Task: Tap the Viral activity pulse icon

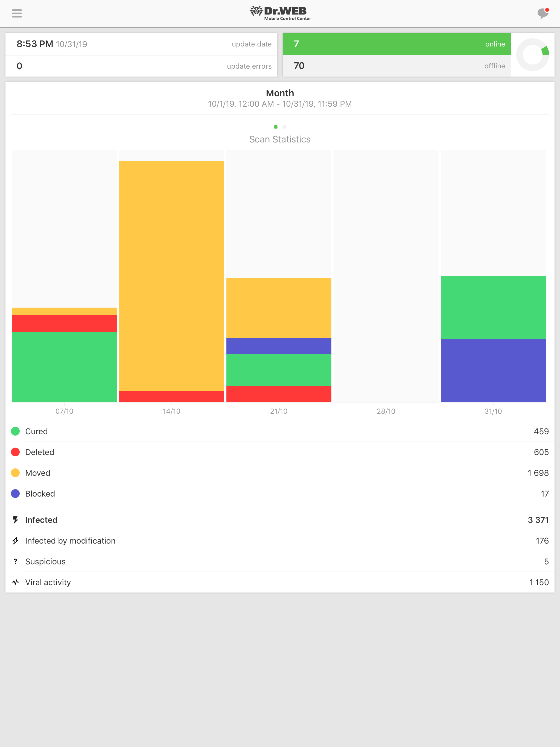Action: click(15, 582)
